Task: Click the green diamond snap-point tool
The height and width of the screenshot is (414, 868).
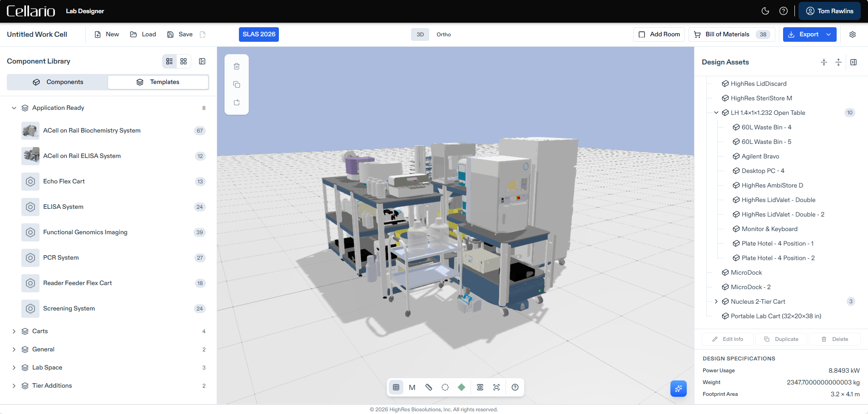Action: [x=462, y=387]
